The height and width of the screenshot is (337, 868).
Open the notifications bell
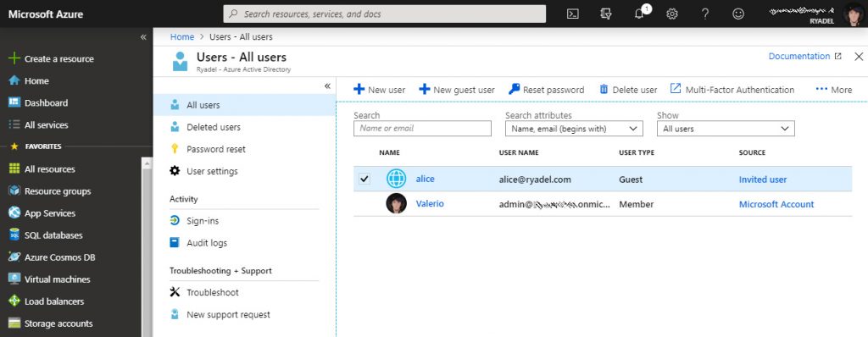[x=640, y=14]
